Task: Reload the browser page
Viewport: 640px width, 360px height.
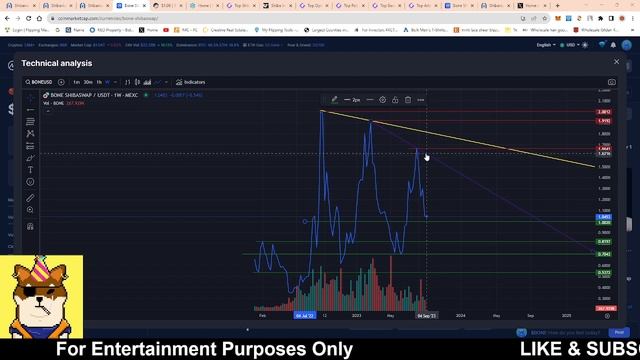Action: point(29,18)
